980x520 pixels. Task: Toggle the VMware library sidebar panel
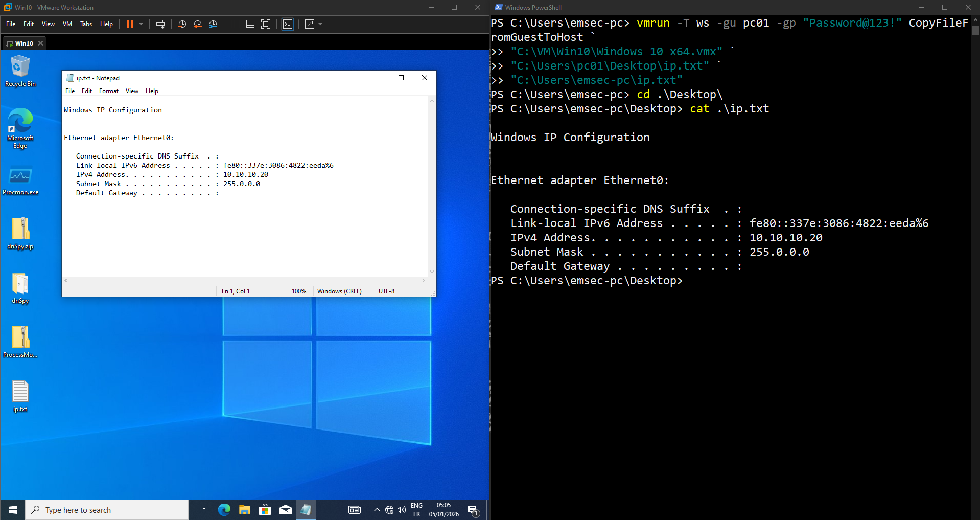(235, 24)
